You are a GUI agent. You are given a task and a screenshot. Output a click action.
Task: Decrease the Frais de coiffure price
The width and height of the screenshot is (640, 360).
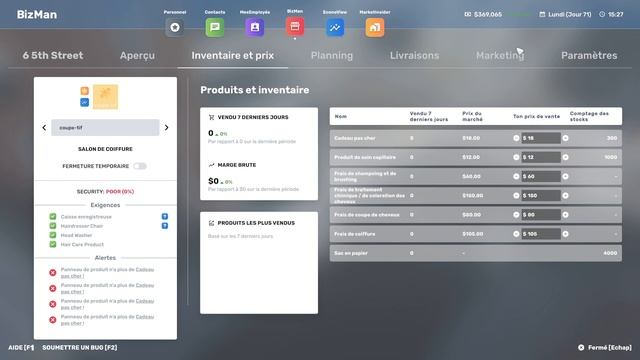[x=516, y=234]
